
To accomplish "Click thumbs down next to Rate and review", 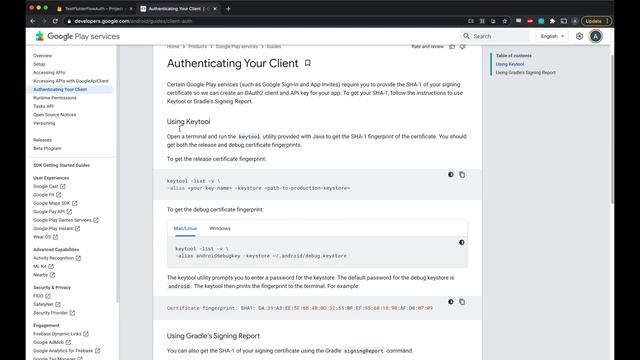I will (x=462, y=47).
